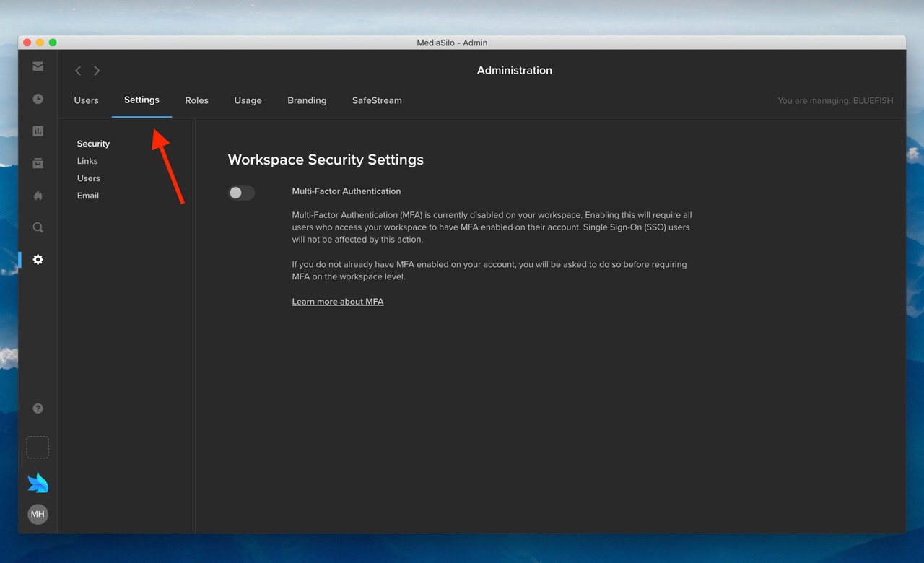Select the SafeStream tab

point(376,100)
